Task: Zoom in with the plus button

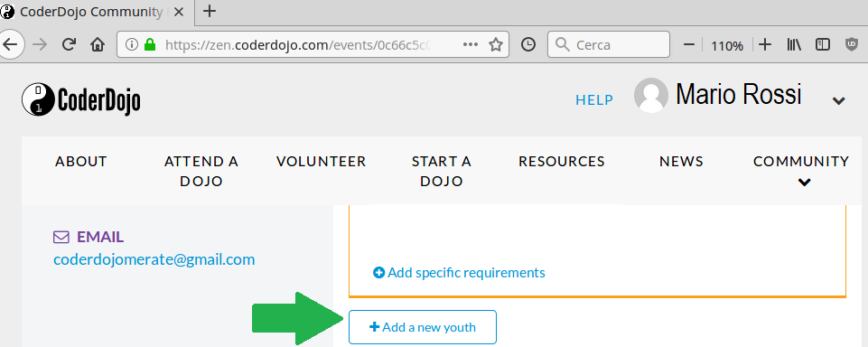Action: pos(764,45)
